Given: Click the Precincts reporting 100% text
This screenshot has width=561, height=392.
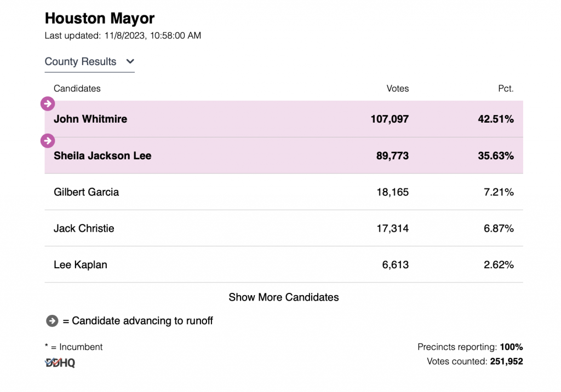Looking at the screenshot, I should pos(470,347).
